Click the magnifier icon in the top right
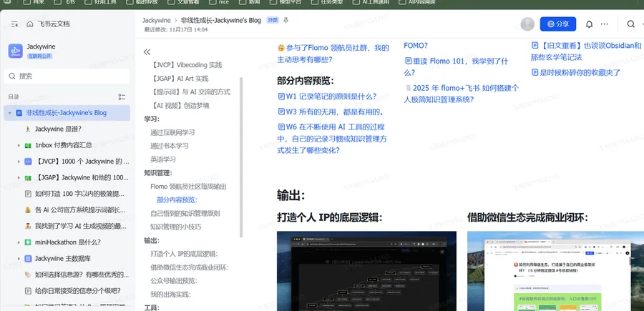This screenshot has width=644, height=311. [631, 24]
